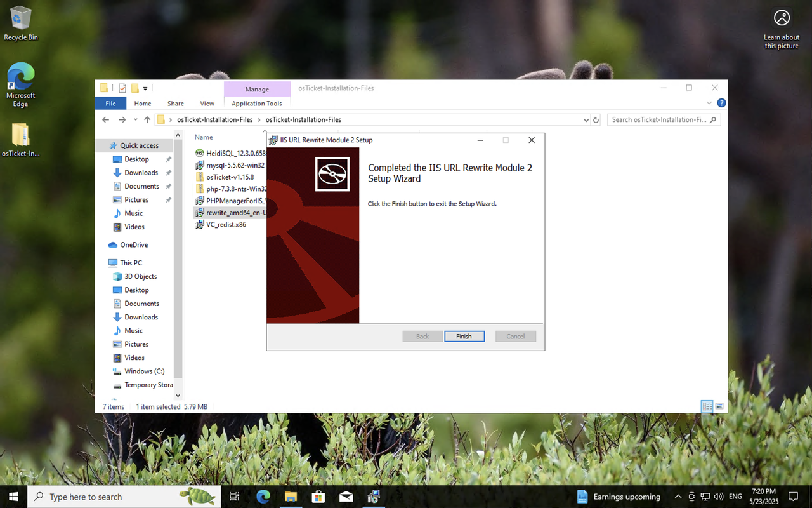Open Microsoft Store from taskbar
Screen dimensions: 812x508
(318, 497)
